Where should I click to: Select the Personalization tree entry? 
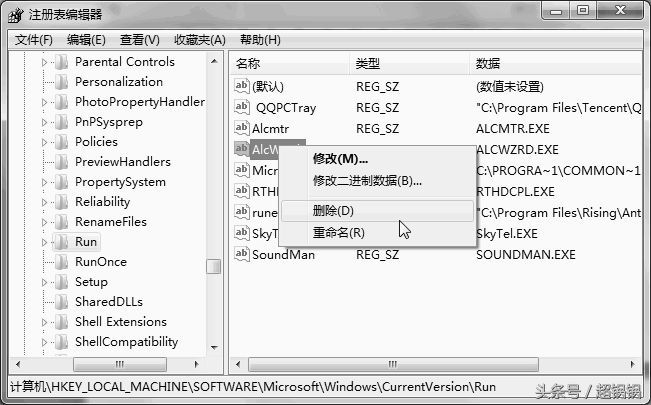(x=119, y=82)
